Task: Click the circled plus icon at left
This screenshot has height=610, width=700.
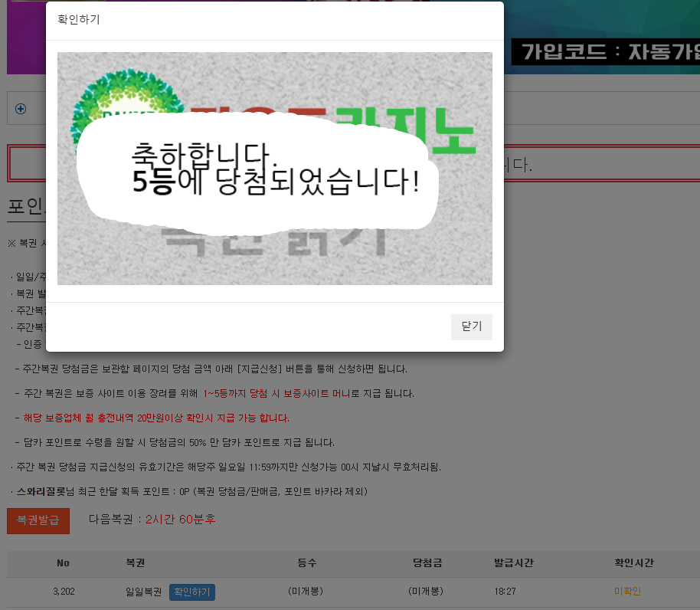Action: pos(21,109)
